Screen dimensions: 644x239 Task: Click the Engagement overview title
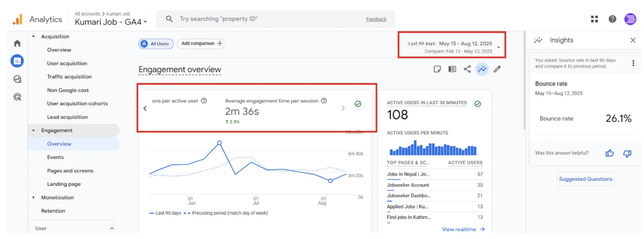tap(180, 69)
